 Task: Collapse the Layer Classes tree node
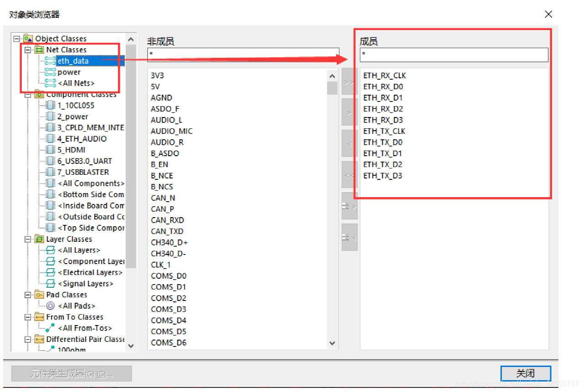point(28,239)
